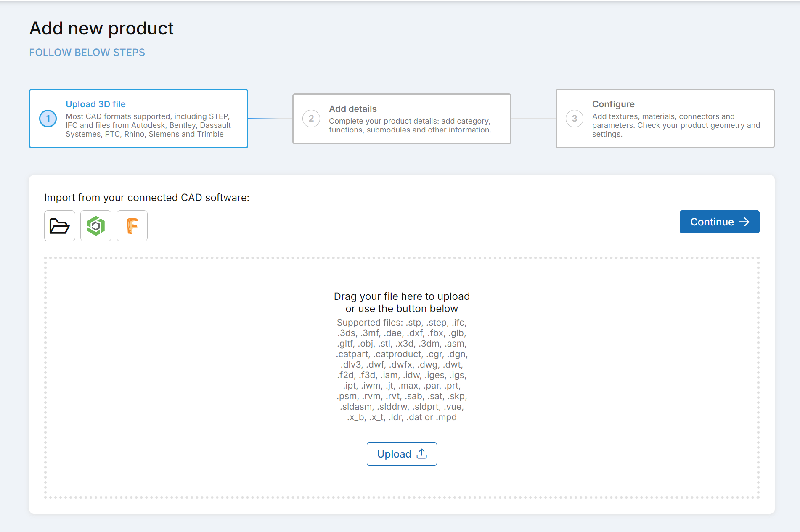Import from Autodesk Fusion icon
The image size is (800, 532).
point(132,226)
